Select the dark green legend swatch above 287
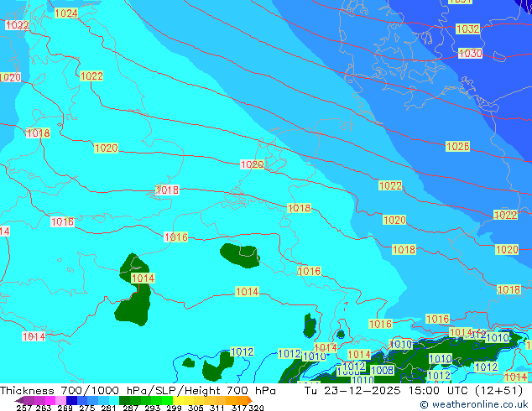This screenshot has height=411, width=532. (x=124, y=400)
